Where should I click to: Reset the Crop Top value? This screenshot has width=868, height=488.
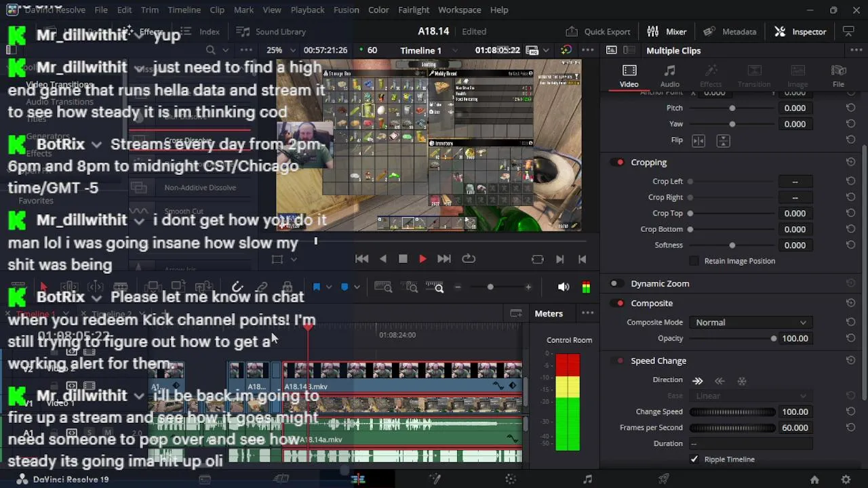850,213
